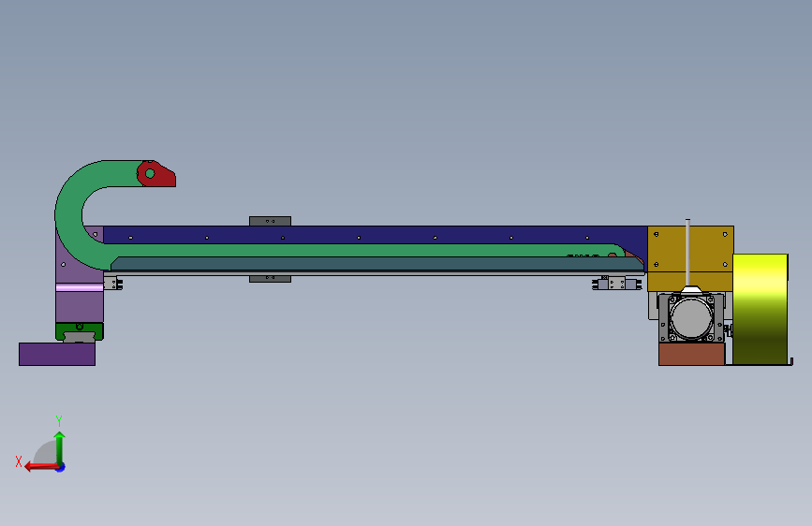Select the gray circular gearbox face

pos(691,317)
